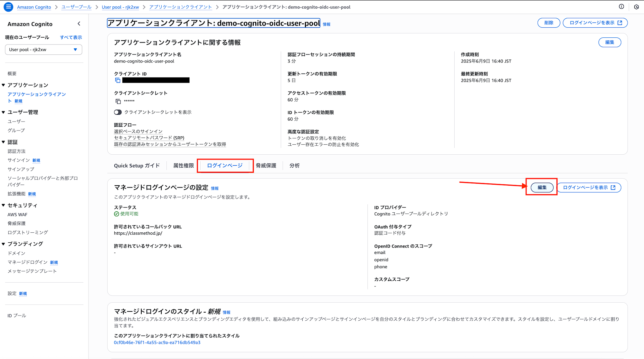The height and width of the screenshot is (359, 644).
Task: Open ログストリーミング in sidebar
Action: 28,232
